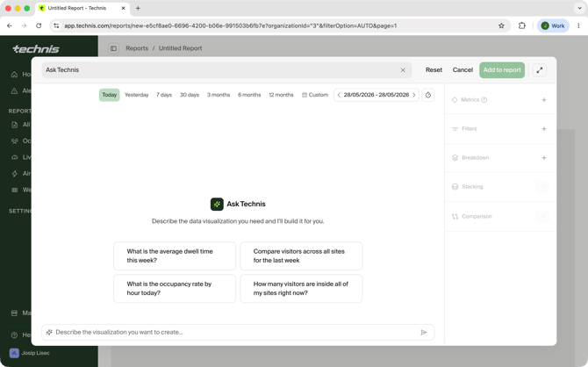Click the Breakdown section label
This screenshot has width=588, height=367.
click(475, 158)
